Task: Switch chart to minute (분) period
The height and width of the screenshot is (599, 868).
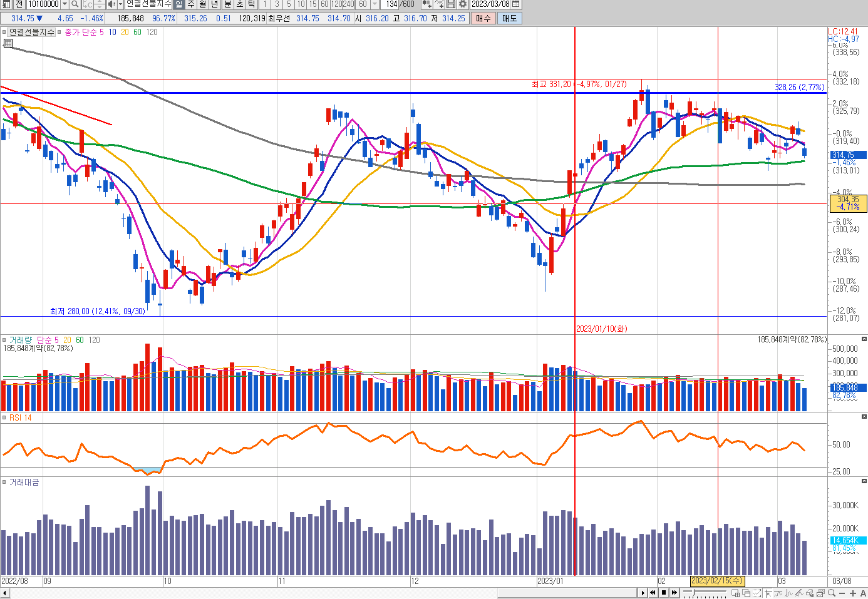Action: pyautogui.click(x=227, y=4)
